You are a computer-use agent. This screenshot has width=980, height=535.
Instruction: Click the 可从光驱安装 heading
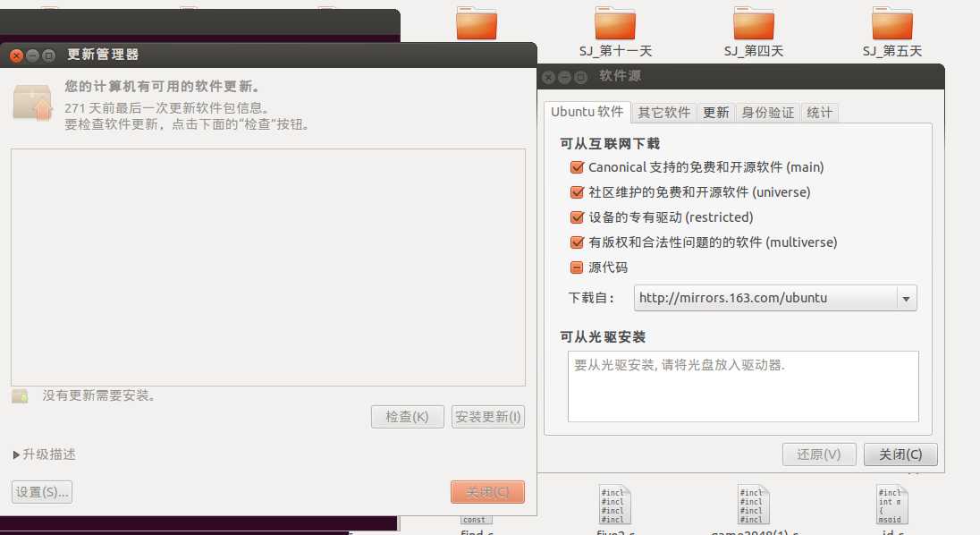click(x=603, y=337)
